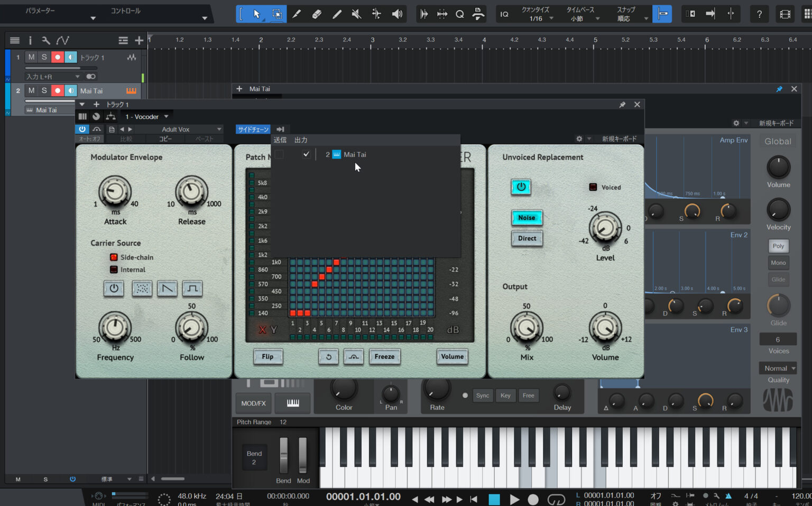Enable Noise in Unvoiced Replacement
Screen dimensions: 812x506
527,218
